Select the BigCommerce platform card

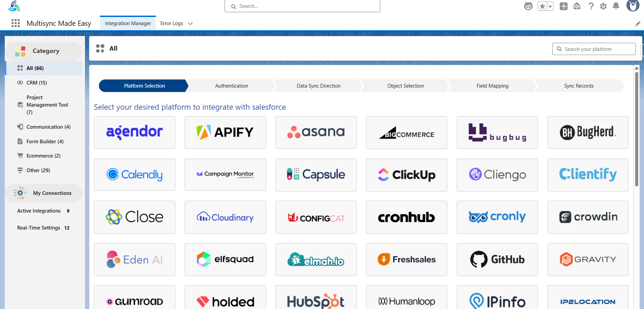[x=406, y=132]
